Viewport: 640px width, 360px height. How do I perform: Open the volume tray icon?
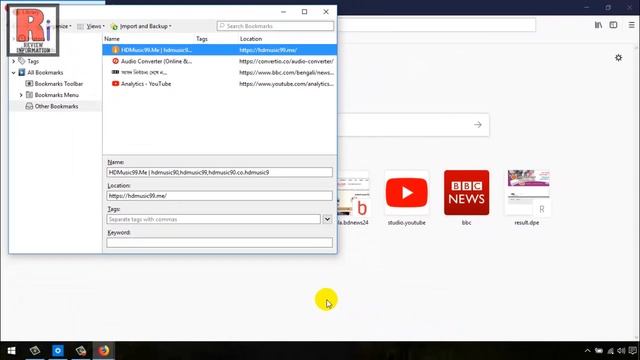pos(621,351)
